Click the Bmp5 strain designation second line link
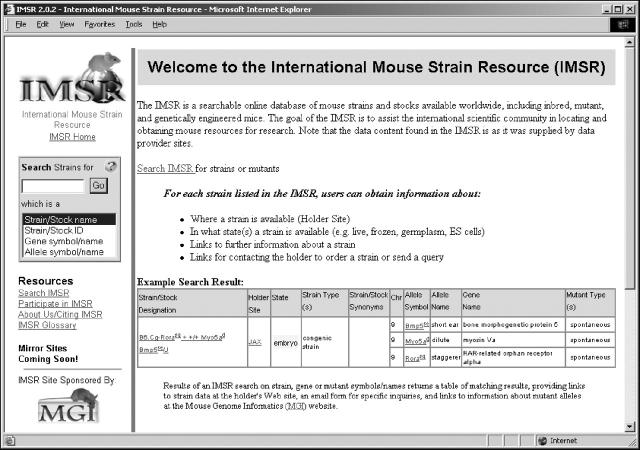The width and height of the screenshot is (640, 450). click(x=153, y=350)
